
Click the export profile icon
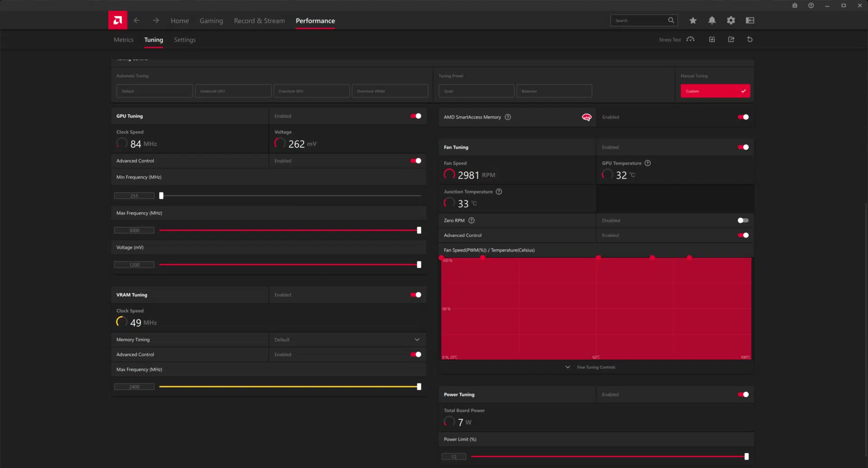pyautogui.click(x=731, y=39)
